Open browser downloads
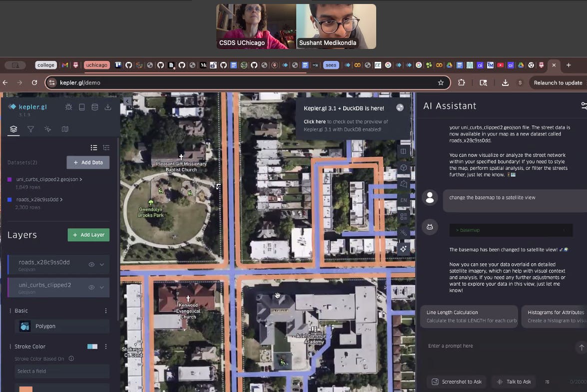This screenshot has width=587, height=392. pyautogui.click(x=505, y=83)
